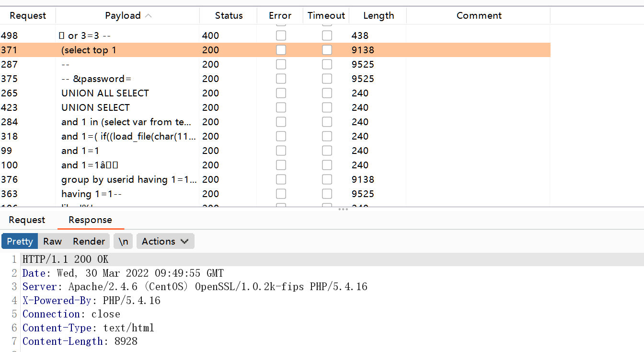644x352 pixels.
Task: Click the Content-Length 8928 line
Action: (x=80, y=341)
